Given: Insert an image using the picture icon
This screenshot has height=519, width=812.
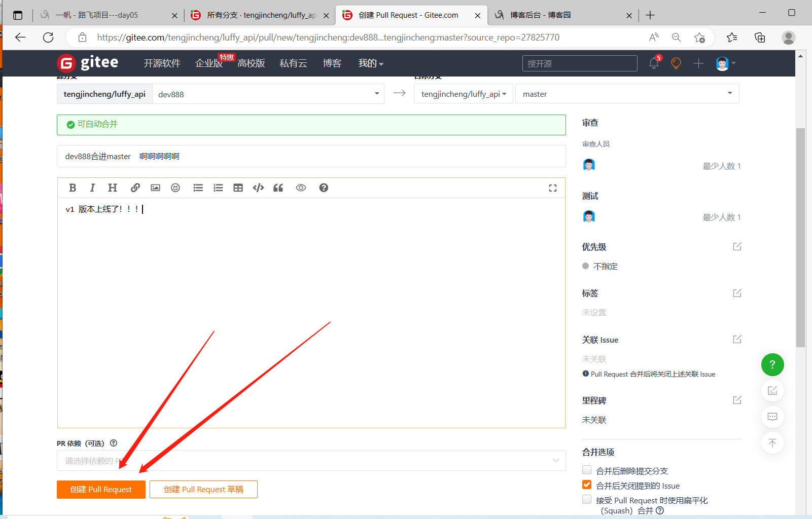Looking at the screenshot, I should click(155, 188).
